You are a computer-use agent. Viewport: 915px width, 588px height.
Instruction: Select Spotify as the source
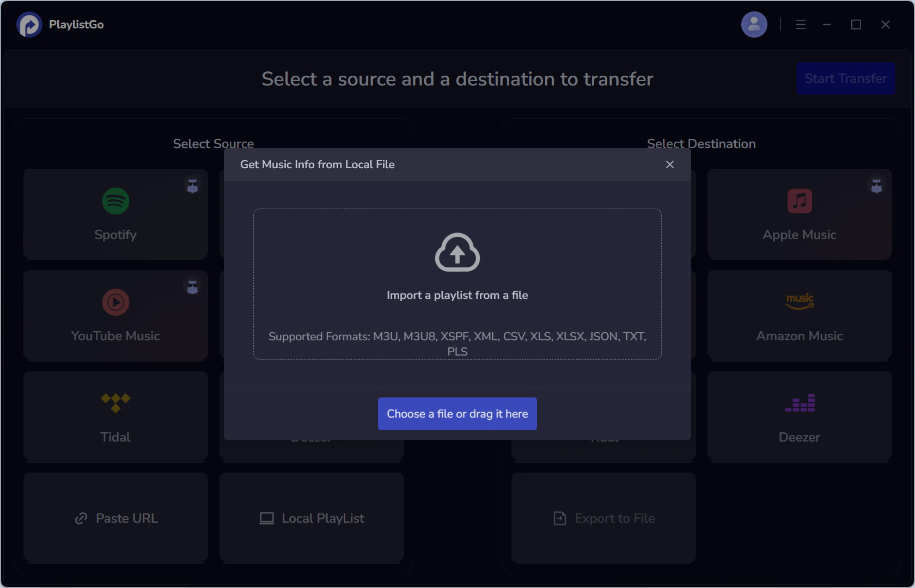click(115, 214)
